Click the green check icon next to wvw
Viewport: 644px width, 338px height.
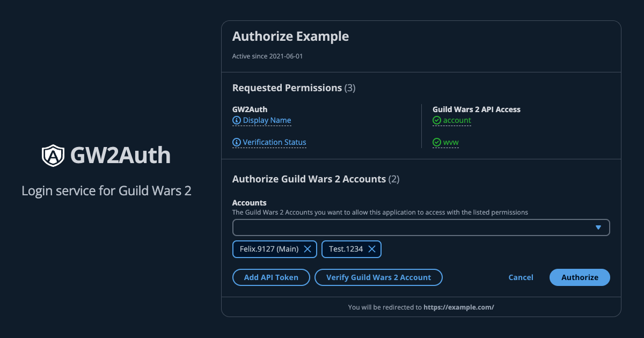tap(437, 143)
